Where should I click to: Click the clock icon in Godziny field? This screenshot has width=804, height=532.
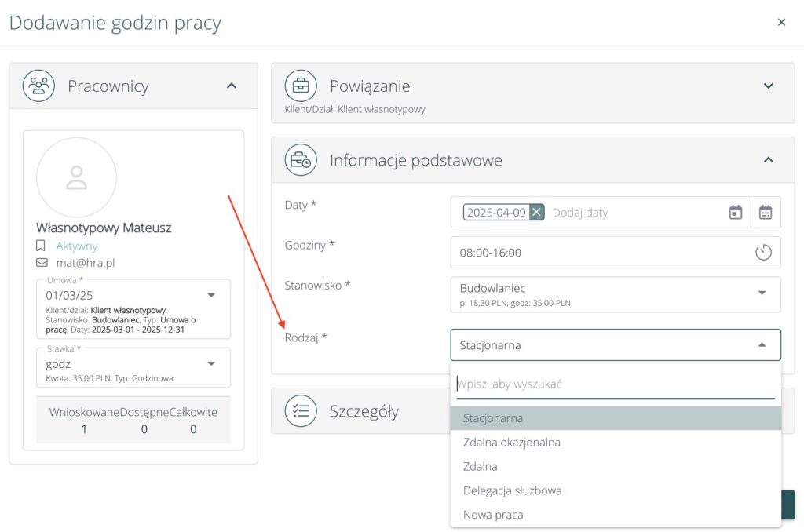pyautogui.click(x=763, y=253)
